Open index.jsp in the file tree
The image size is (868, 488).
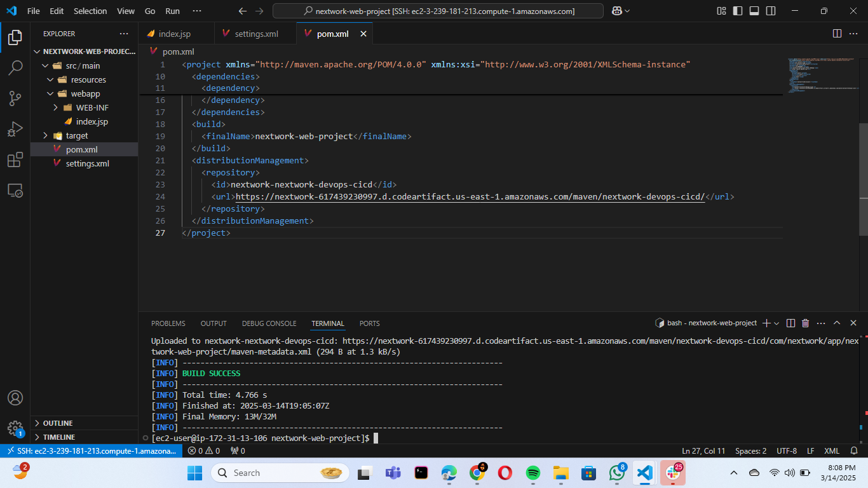84,121
